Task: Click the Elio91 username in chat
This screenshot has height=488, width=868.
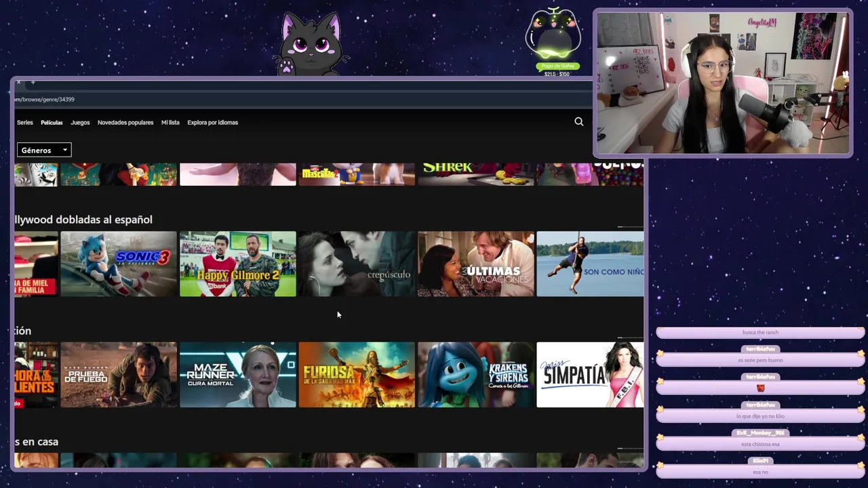Action: pos(760,461)
